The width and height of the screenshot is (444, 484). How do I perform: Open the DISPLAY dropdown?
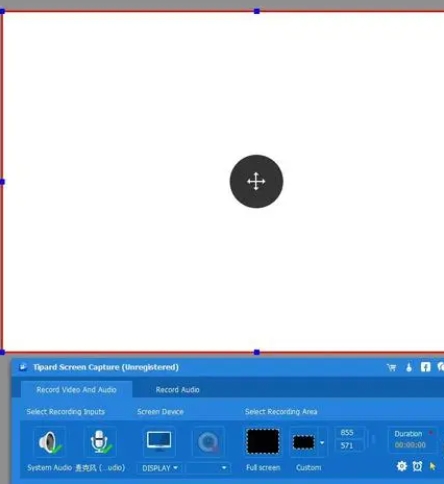160,468
